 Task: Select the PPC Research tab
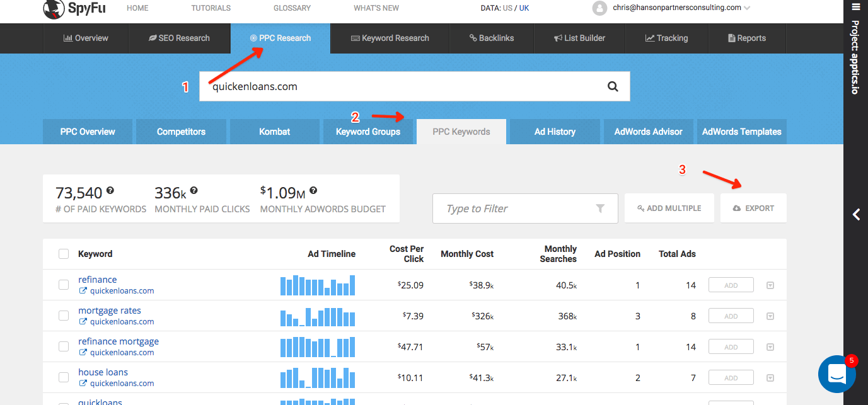click(x=281, y=38)
